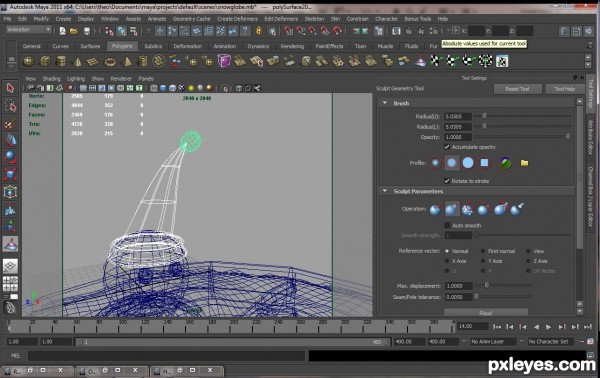Toggle the Accumulate opacity checkbox
This screenshot has width=600, height=378.
click(447, 147)
